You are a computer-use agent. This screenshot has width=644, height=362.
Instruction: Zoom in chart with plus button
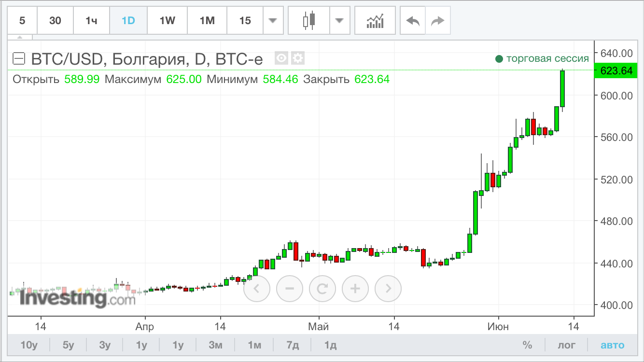click(355, 289)
